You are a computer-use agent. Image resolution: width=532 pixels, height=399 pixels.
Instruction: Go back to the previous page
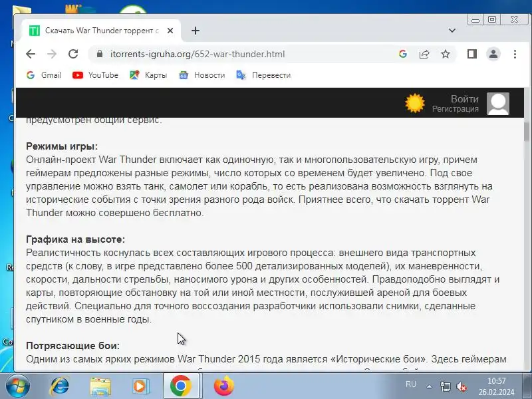[31, 54]
